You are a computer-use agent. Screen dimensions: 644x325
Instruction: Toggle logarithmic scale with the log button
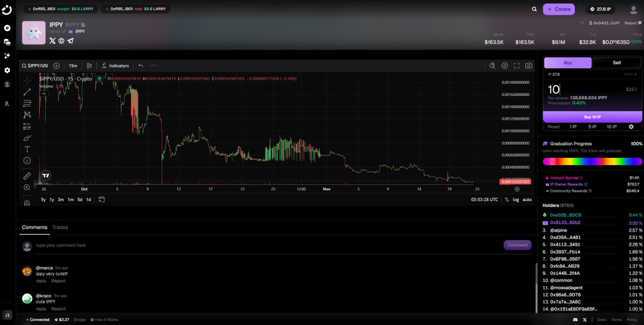516,199
